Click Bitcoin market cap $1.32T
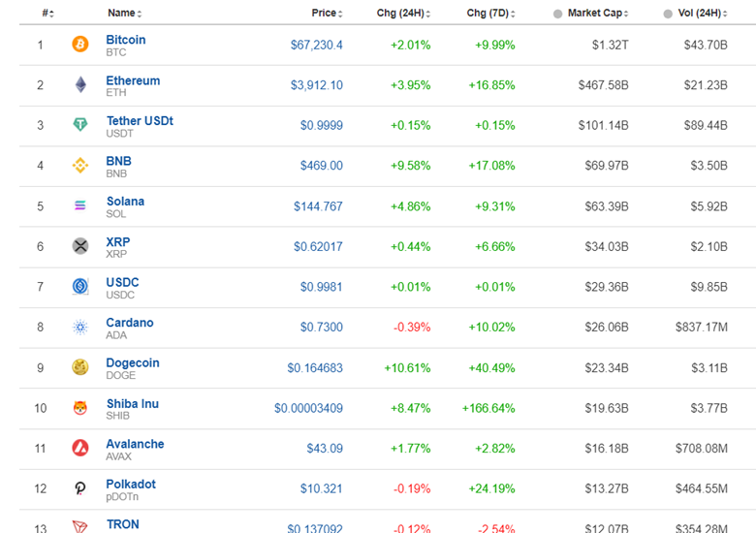Image resolution: width=756 pixels, height=533 pixels. (x=611, y=45)
